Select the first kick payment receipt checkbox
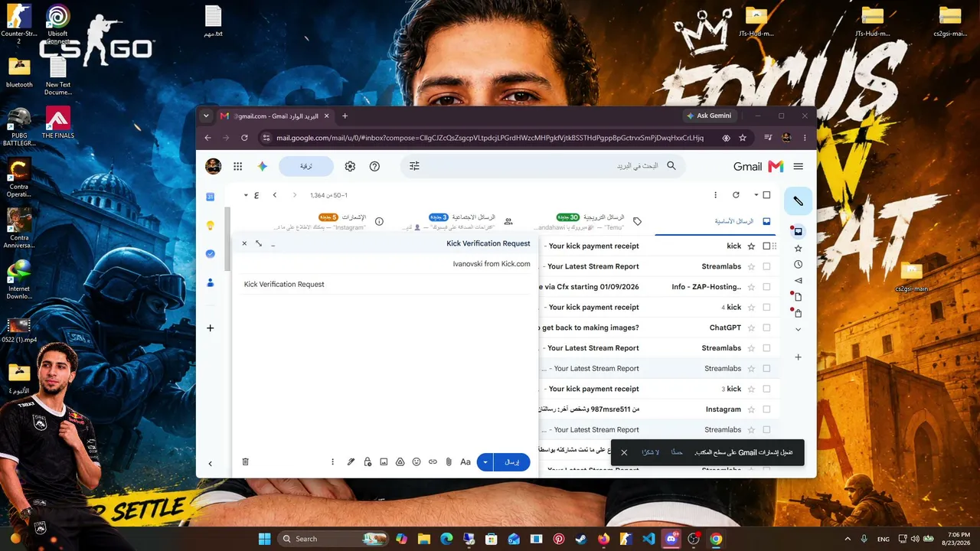 point(766,246)
